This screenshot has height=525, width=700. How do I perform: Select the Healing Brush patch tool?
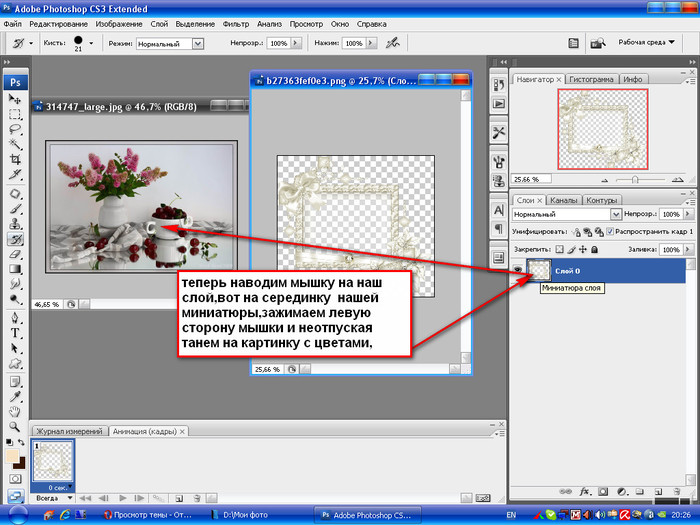click(x=15, y=194)
